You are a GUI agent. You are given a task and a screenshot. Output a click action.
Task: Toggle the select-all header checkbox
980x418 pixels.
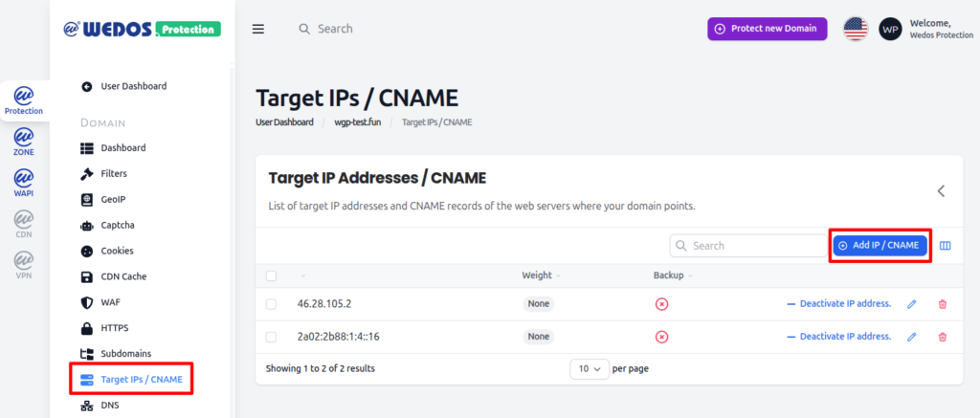click(x=271, y=275)
